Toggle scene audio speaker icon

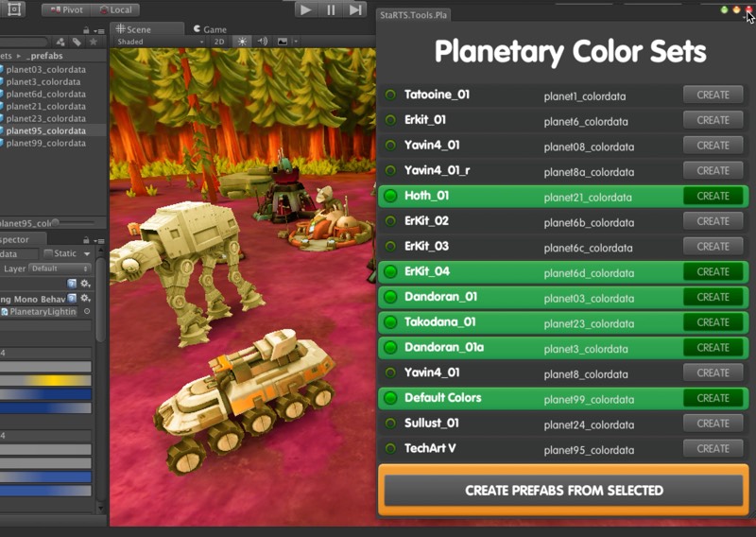tap(263, 42)
